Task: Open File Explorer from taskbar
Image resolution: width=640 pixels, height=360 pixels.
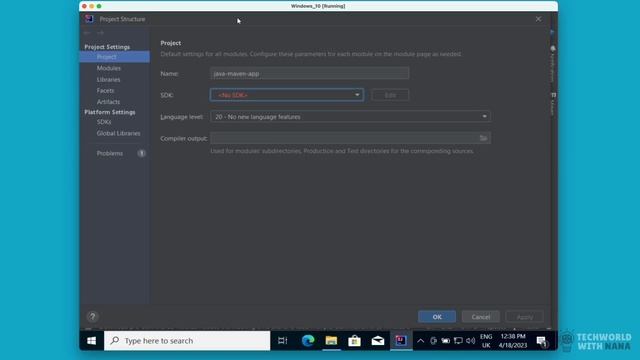Action: click(331, 340)
